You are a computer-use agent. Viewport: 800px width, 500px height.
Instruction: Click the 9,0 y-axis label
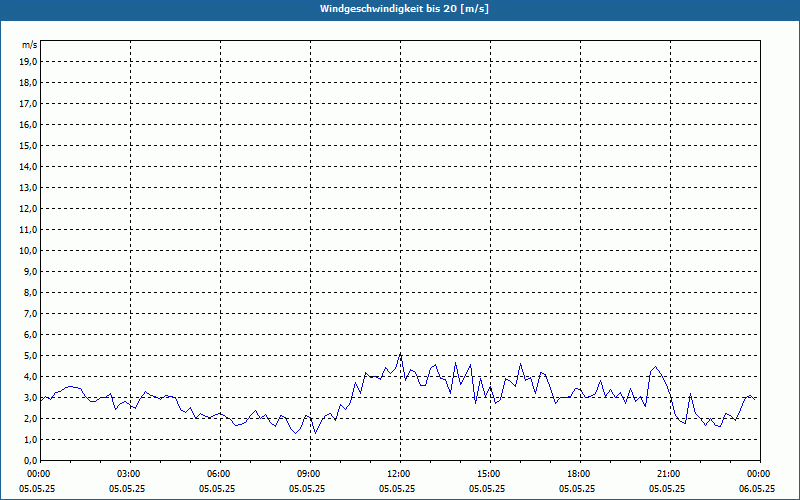(x=30, y=271)
